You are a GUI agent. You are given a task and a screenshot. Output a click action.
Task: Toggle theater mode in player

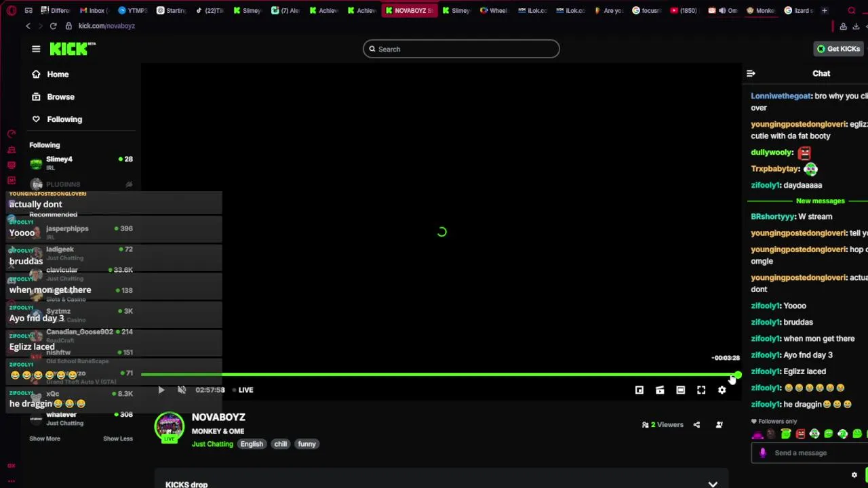point(680,390)
